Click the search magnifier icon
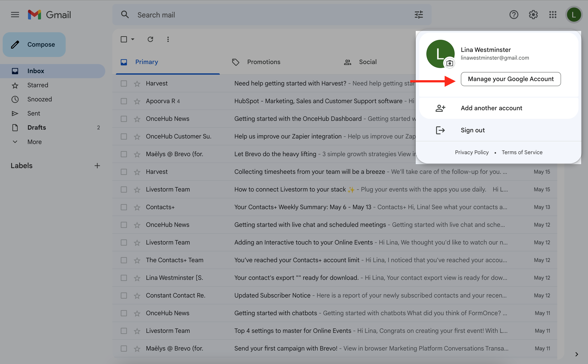Screen dimensions: 588x364 125,15
